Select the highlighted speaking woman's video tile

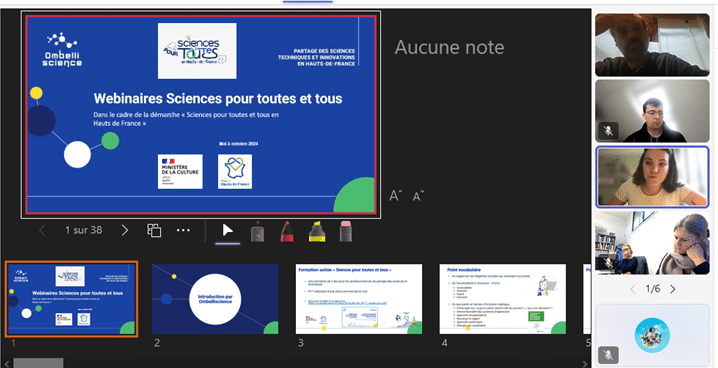652,177
